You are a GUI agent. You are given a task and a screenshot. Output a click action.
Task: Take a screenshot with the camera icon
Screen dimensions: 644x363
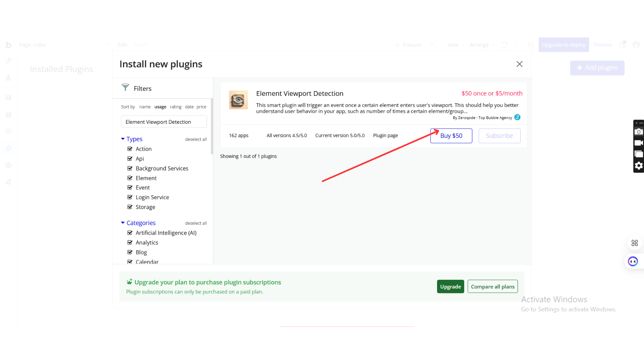click(639, 132)
